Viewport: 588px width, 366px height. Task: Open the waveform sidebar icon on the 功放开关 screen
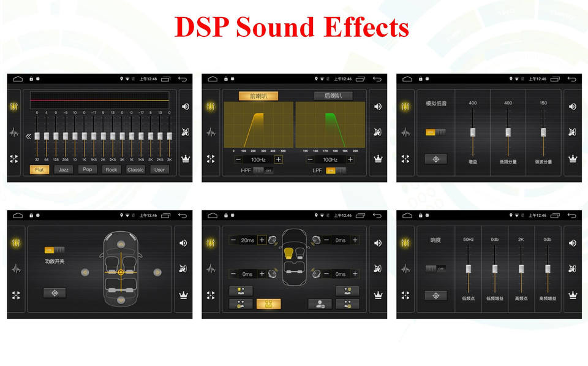[x=16, y=269]
